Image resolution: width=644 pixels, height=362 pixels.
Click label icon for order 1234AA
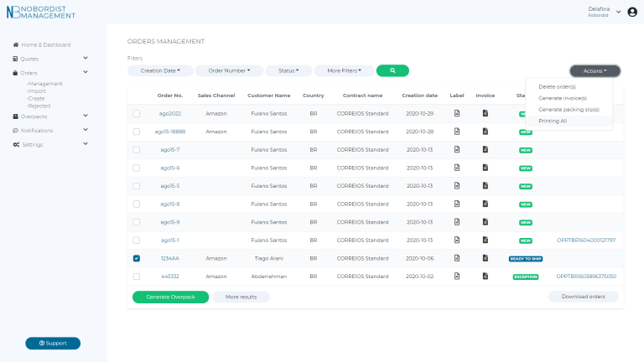(x=457, y=258)
